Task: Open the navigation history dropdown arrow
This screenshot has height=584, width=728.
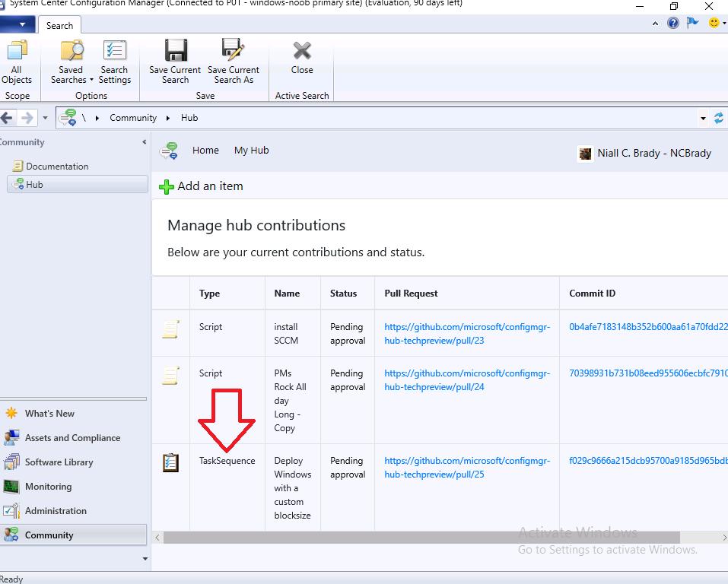Action: tap(45, 118)
